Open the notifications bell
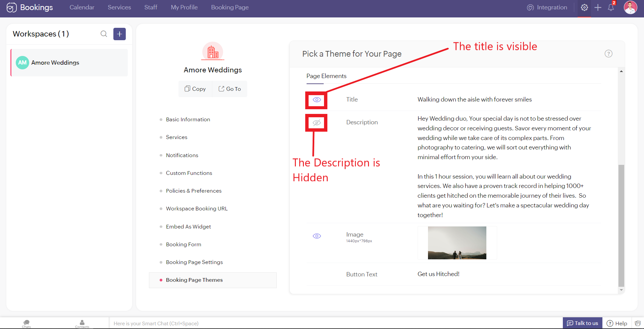This screenshot has width=644, height=329. (611, 7)
